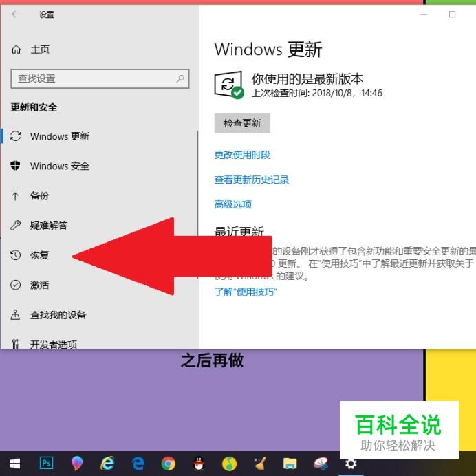This screenshot has width=476, height=476.
Task: Open the 高级选项 link
Action: pyautogui.click(x=232, y=204)
